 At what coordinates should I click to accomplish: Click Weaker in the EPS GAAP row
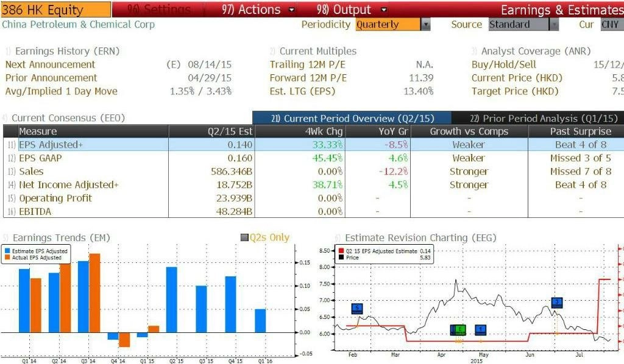tap(469, 158)
